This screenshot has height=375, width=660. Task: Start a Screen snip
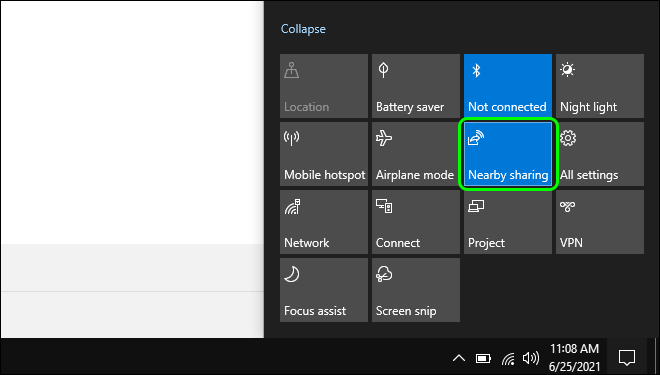416,290
